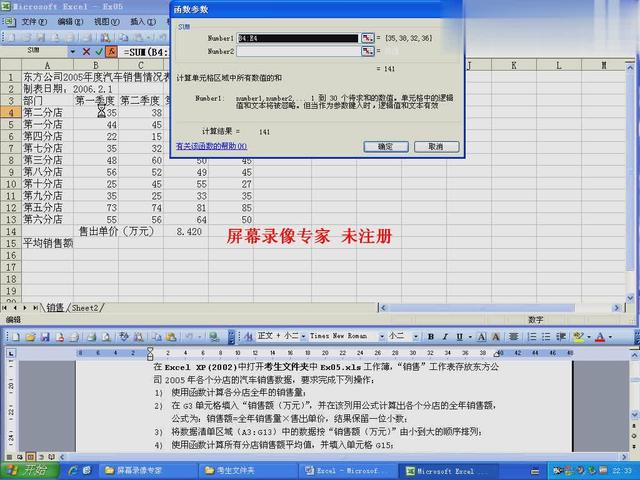
Task: Select cell containing 8.420
Action: click(x=186, y=231)
